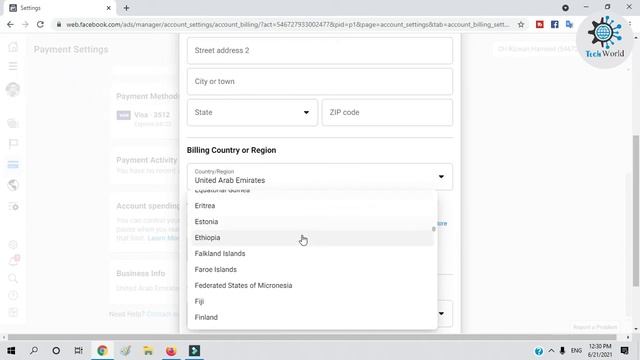
Task: Reload the current page
Action: [40, 24]
